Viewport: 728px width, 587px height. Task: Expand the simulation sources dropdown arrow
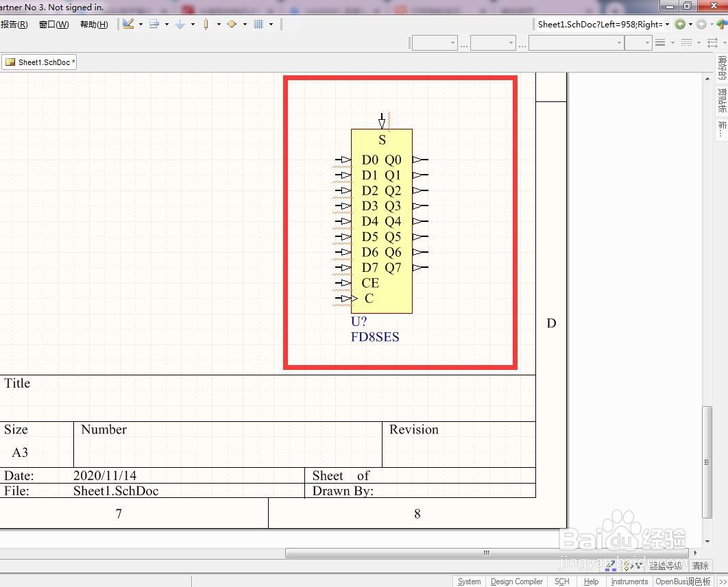pyautogui.click(x=245, y=24)
